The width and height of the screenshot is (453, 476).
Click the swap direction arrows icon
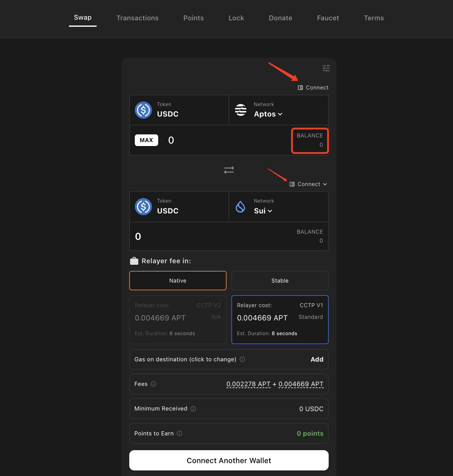(229, 170)
